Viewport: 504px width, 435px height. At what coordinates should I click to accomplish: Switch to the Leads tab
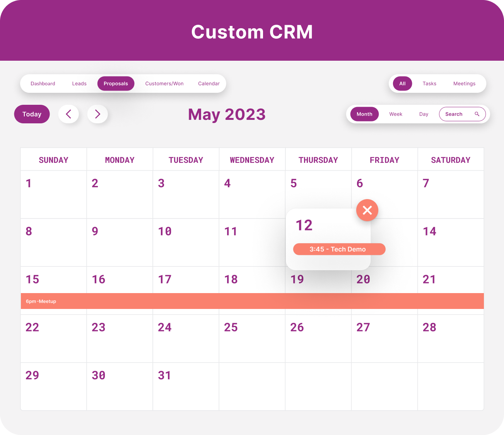pos(79,84)
